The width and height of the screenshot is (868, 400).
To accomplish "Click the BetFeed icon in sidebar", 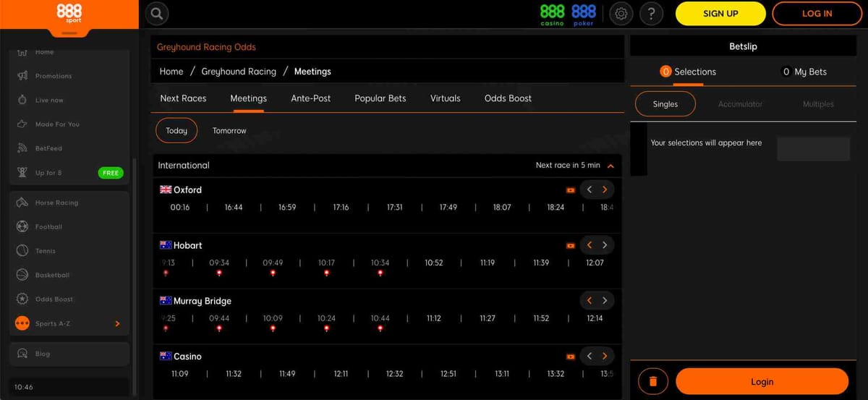I will [x=22, y=148].
